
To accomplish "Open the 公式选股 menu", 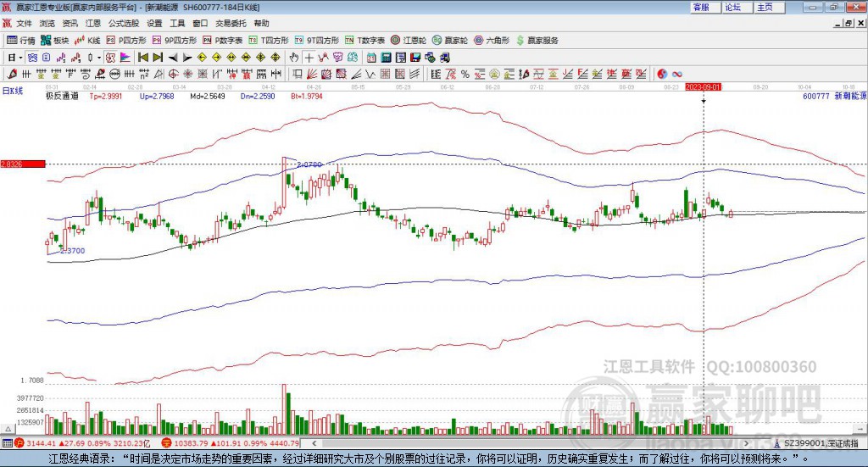I will pos(124,23).
